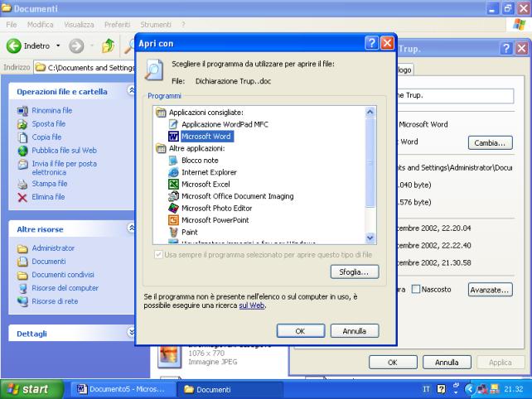Click Rinomina file icon in task pane
Viewport: 532px width, 399px height.
point(22,111)
